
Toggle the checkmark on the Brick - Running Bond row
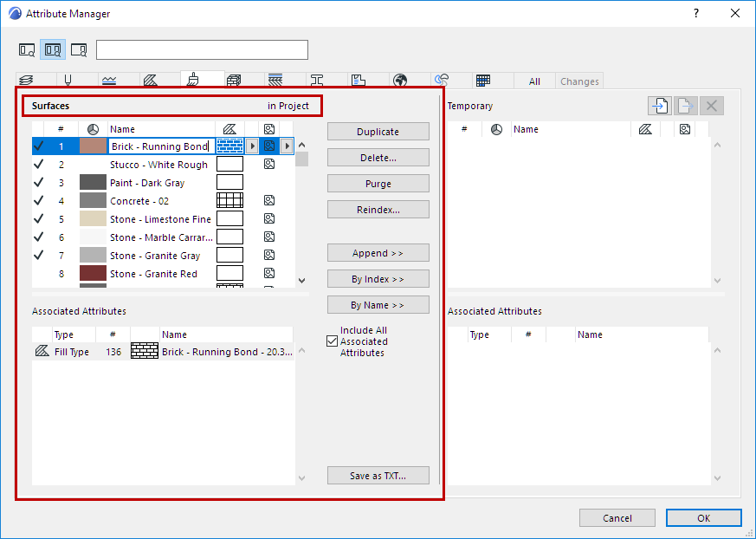tap(39, 146)
